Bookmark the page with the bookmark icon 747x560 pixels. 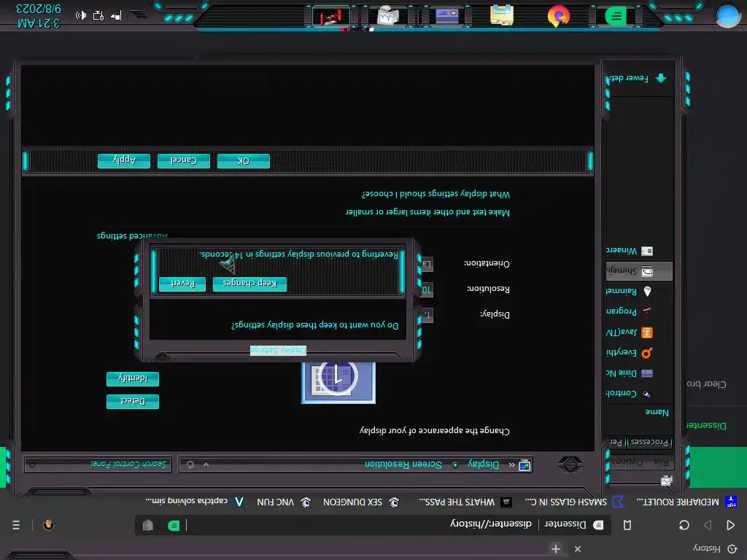(x=627, y=525)
